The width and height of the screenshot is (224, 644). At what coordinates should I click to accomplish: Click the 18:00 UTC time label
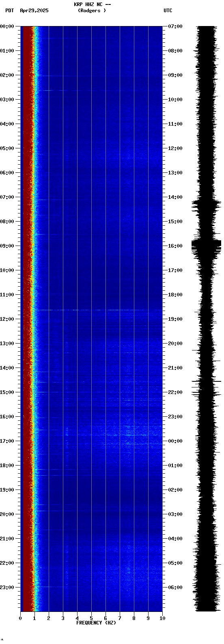(x=175, y=295)
